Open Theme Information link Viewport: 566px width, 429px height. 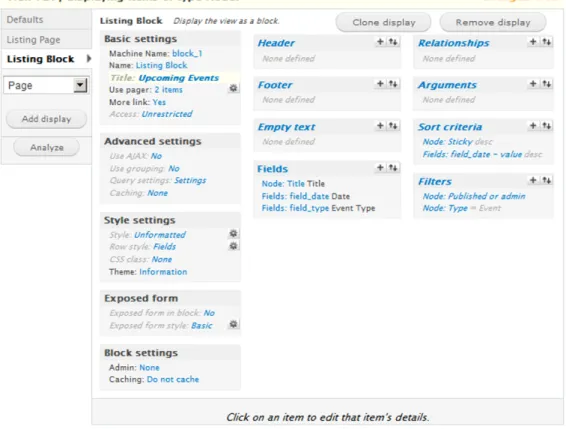tap(163, 272)
